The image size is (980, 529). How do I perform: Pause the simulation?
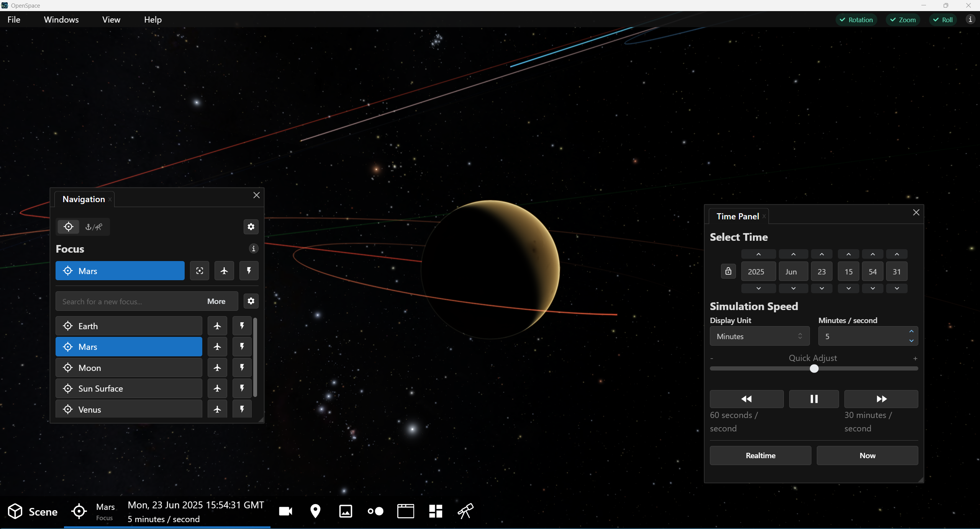coord(814,399)
